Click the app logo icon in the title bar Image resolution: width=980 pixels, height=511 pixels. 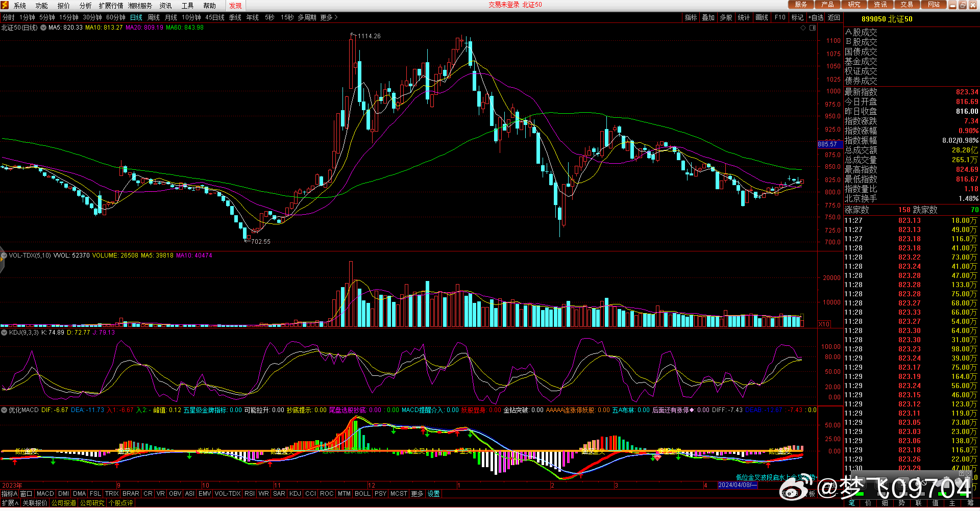pos(5,5)
